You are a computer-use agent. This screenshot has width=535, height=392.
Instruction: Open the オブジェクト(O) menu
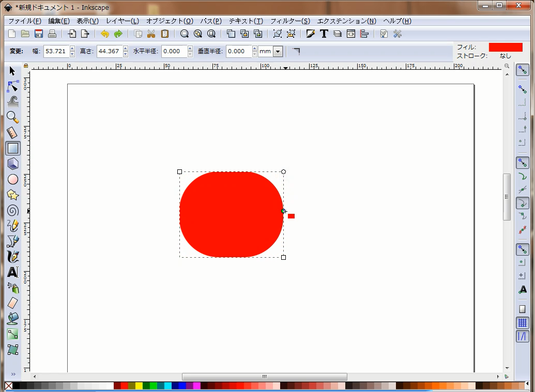click(x=170, y=21)
